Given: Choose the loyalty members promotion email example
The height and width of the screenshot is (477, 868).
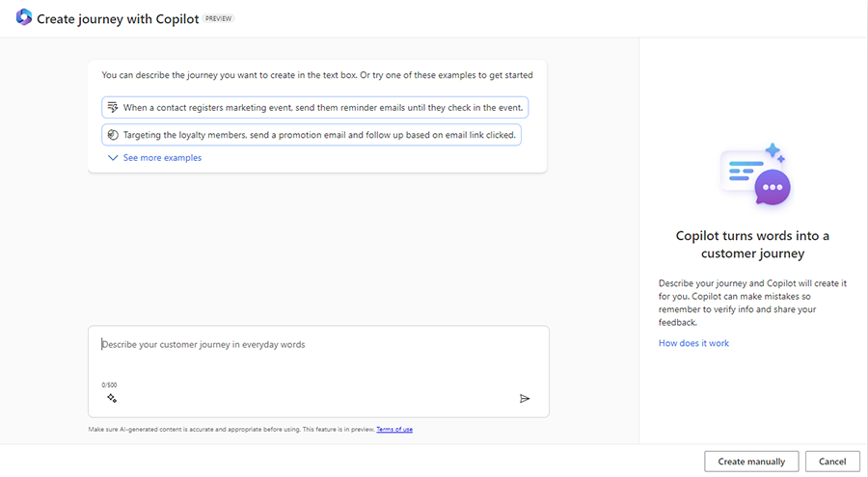Looking at the screenshot, I should point(319,135).
